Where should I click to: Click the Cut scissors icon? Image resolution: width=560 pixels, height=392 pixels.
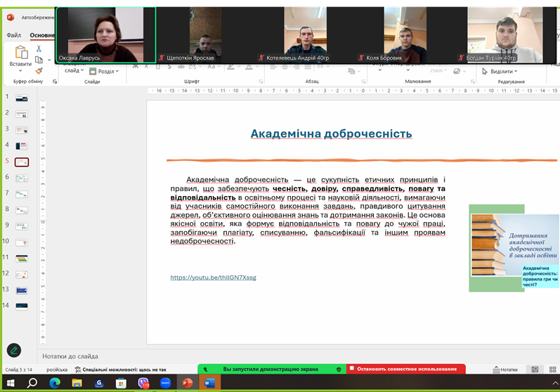39,49
